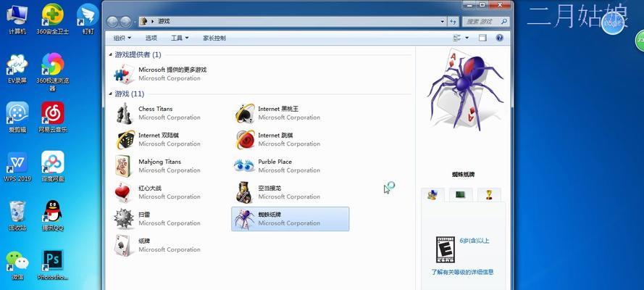
Task: Select the 红心大战 hearts icon
Action: (123, 193)
